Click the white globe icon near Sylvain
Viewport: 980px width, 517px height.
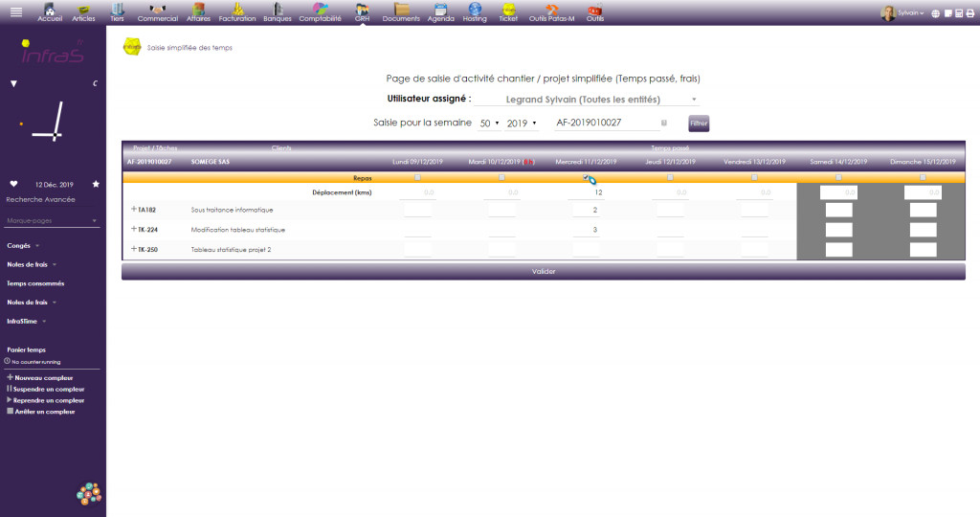coord(936,13)
